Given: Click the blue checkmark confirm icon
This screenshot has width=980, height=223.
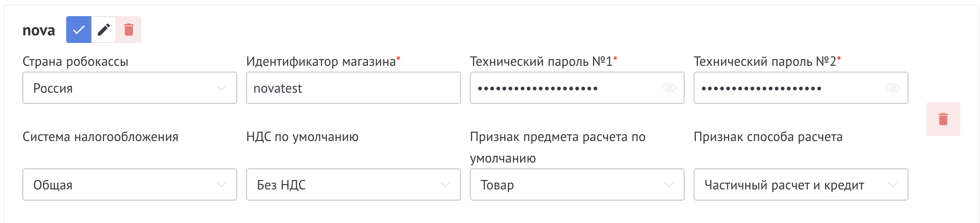Looking at the screenshot, I should pos(79,30).
